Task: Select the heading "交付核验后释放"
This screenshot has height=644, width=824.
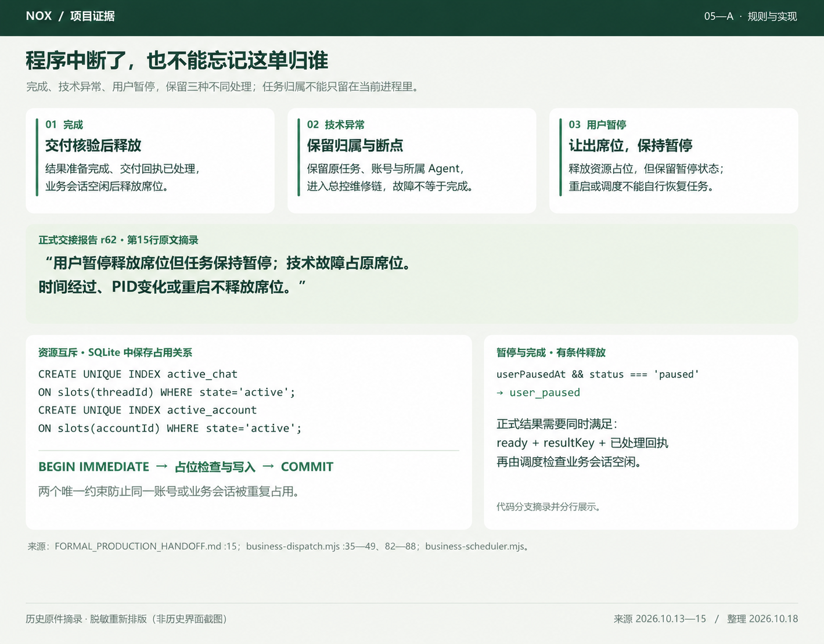Action: (x=93, y=145)
